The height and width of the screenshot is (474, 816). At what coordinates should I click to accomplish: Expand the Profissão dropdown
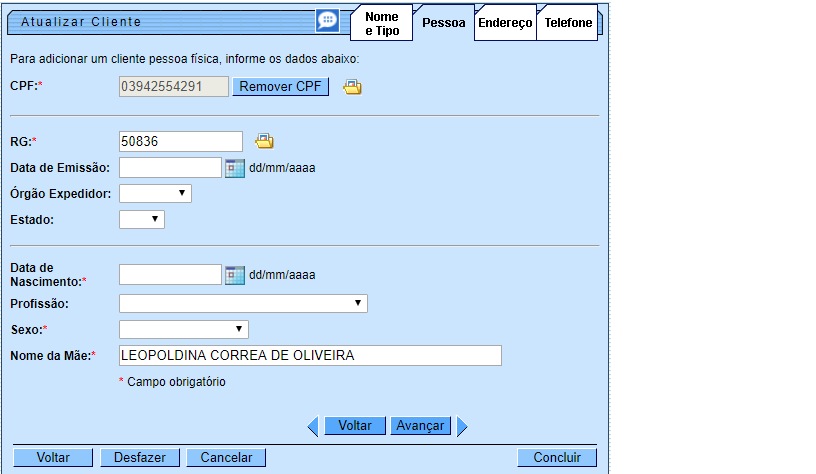[x=243, y=303]
